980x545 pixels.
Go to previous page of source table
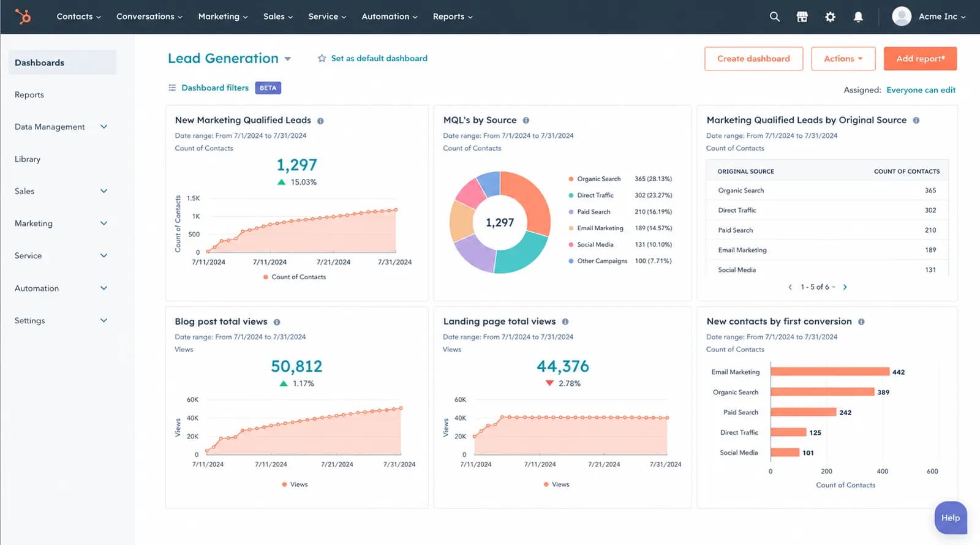(790, 287)
